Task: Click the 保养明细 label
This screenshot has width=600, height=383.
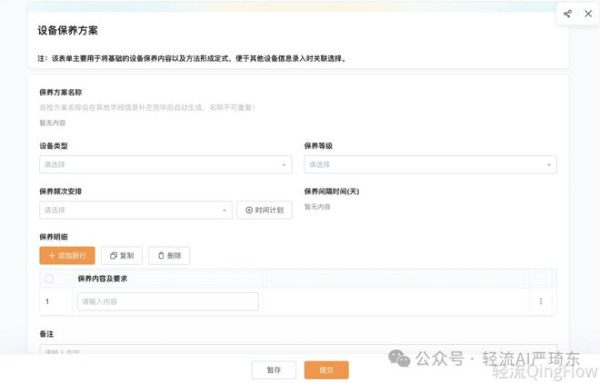Action: pos(54,237)
